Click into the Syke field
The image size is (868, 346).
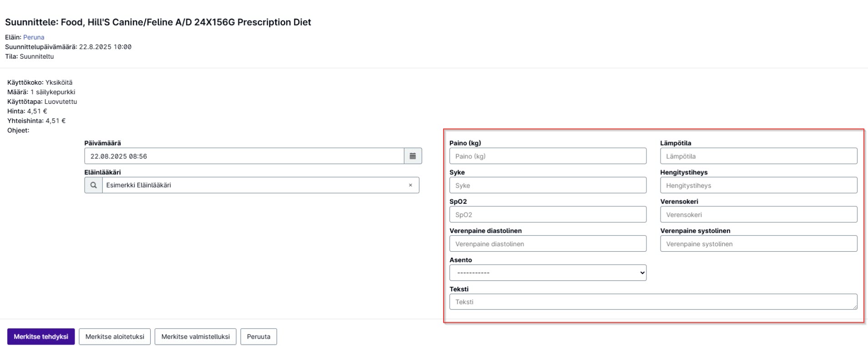pos(548,185)
